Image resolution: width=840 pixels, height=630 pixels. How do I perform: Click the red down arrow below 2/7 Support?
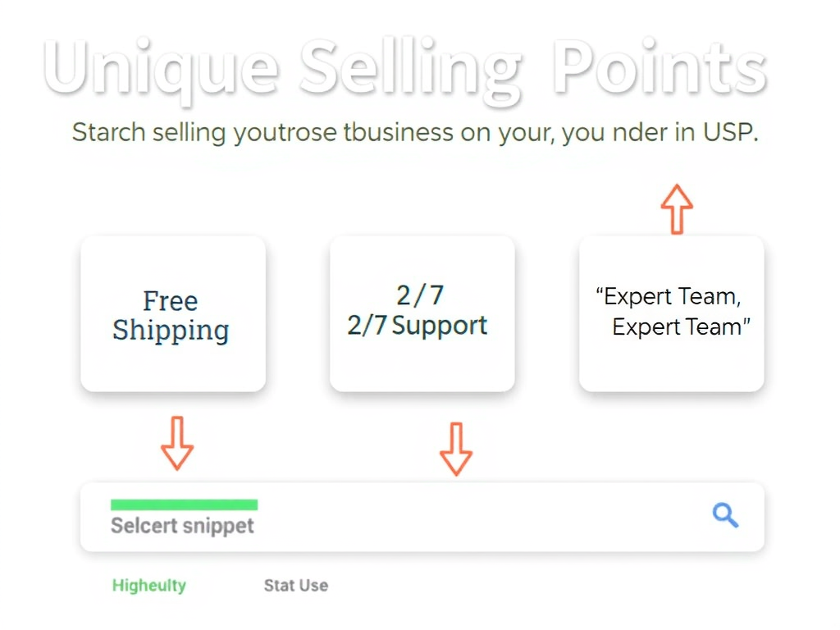click(456, 449)
